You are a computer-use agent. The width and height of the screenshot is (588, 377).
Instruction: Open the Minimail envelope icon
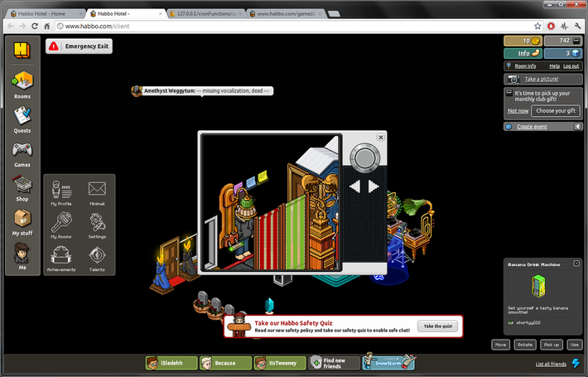click(97, 189)
